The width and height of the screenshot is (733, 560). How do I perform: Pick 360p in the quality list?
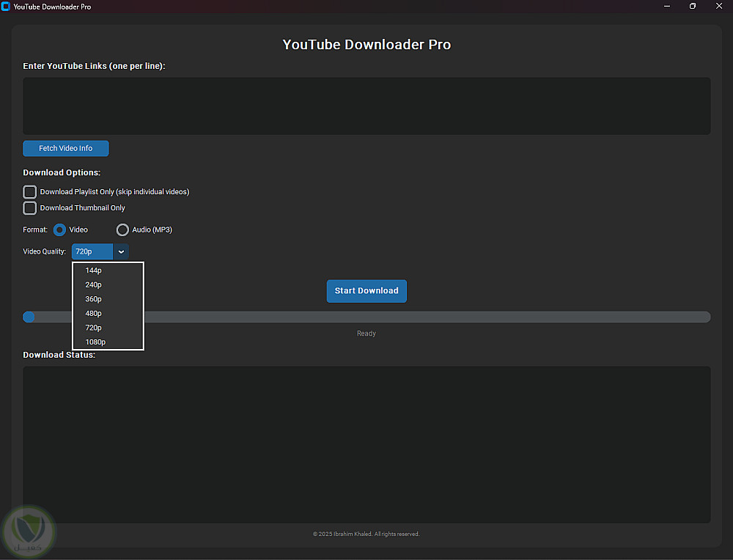coord(108,299)
